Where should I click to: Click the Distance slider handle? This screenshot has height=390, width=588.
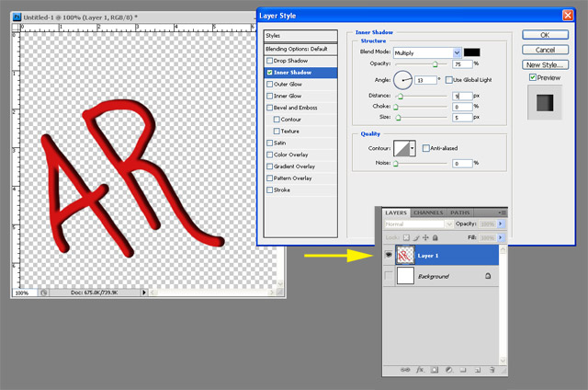pos(401,97)
